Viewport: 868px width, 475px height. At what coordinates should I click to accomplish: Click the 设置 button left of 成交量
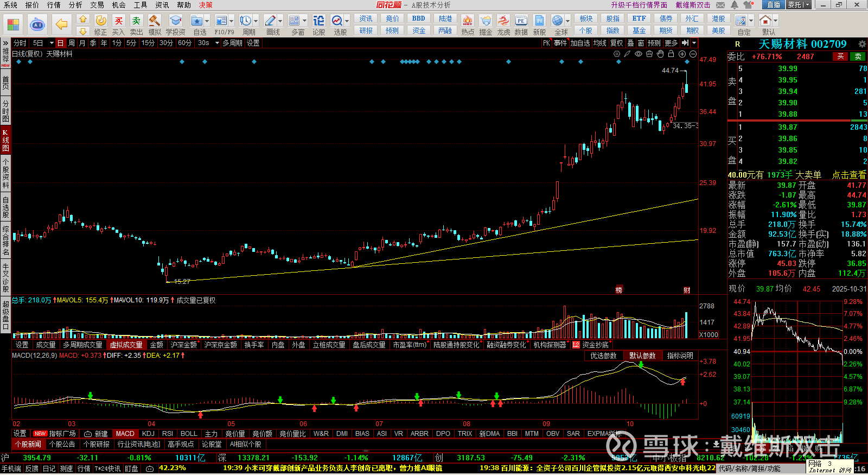[22, 345]
